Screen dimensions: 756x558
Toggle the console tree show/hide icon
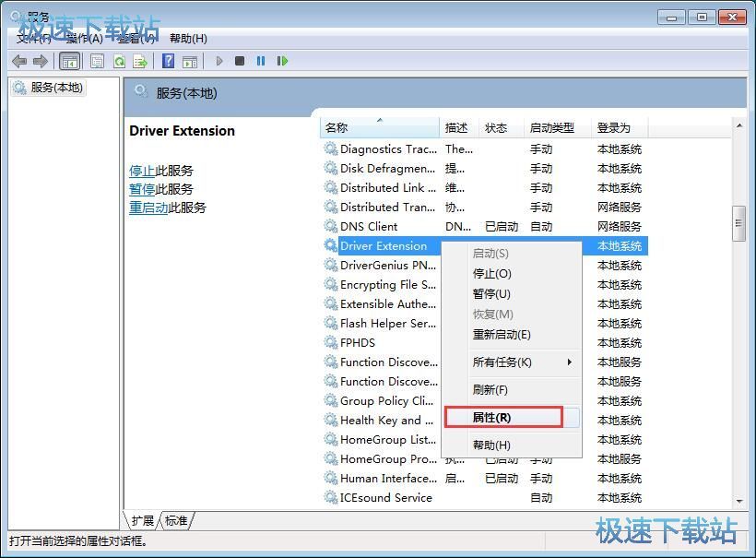coord(69,61)
